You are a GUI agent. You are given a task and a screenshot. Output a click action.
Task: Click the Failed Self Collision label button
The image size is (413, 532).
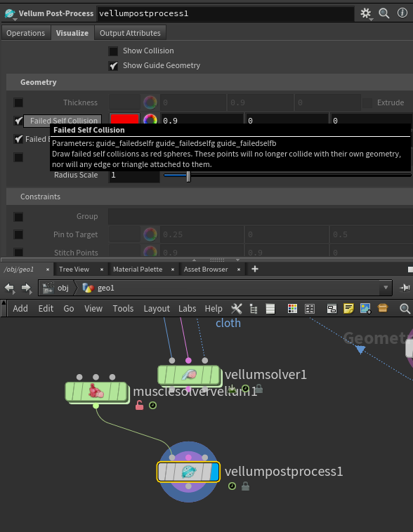[x=63, y=121]
